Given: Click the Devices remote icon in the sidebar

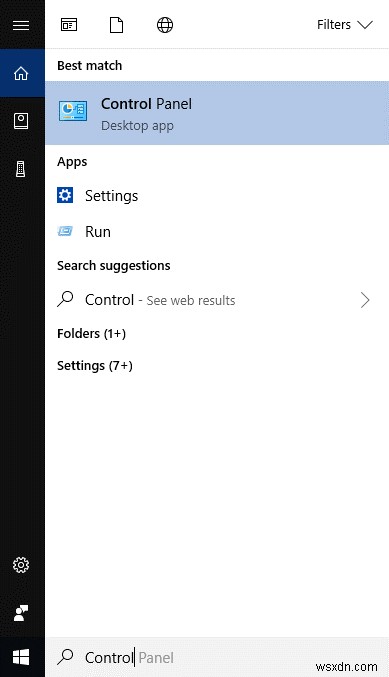Looking at the screenshot, I should (21, 169).
